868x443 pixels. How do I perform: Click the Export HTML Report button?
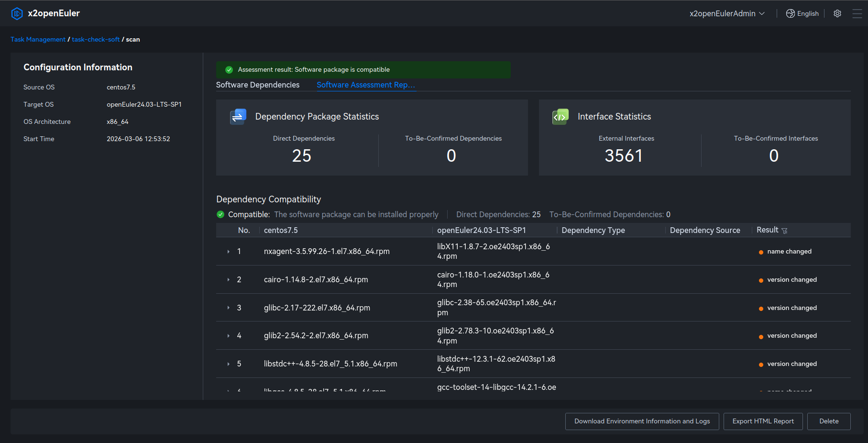point(763,421)
